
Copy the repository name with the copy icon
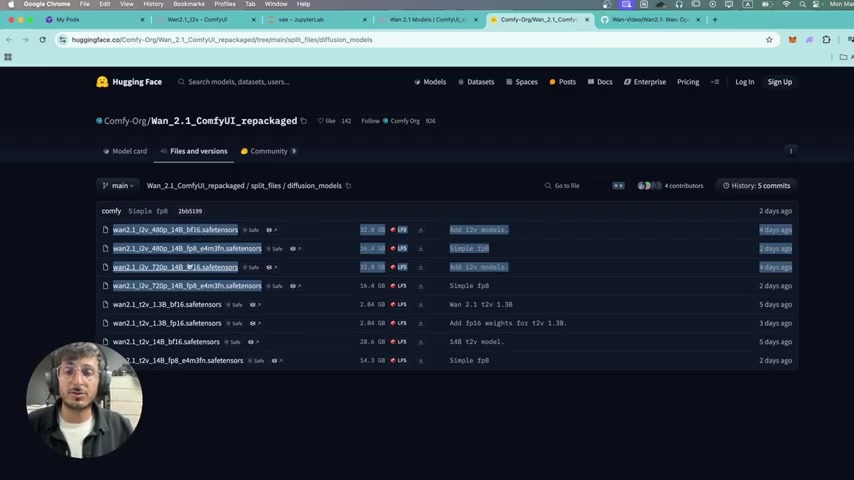(304, 121)
